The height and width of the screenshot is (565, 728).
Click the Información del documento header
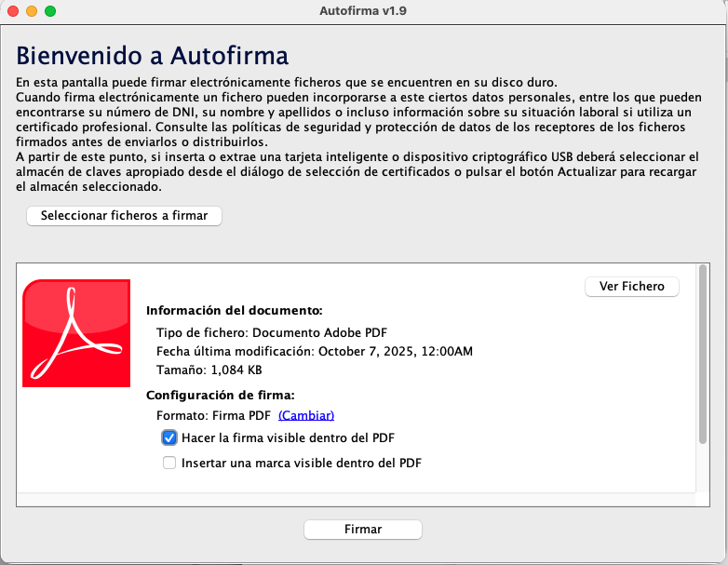(x=234, y=311)
